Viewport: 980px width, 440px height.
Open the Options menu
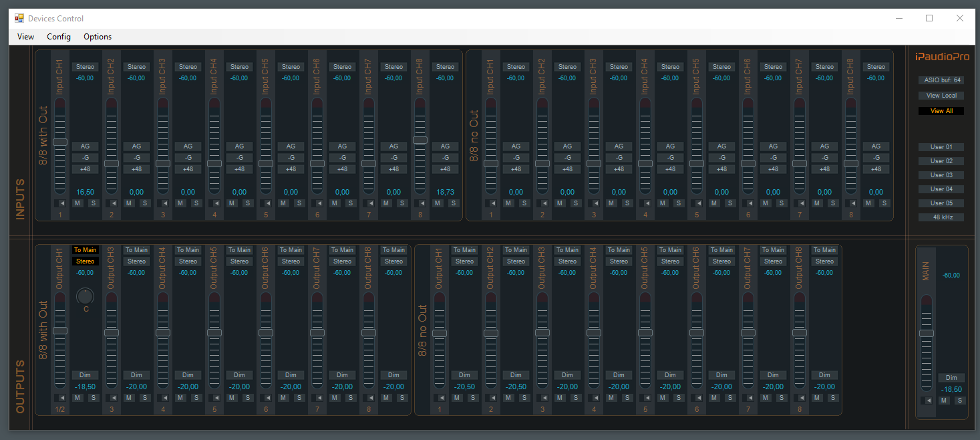pyautogui.click(x=98, y=37)
